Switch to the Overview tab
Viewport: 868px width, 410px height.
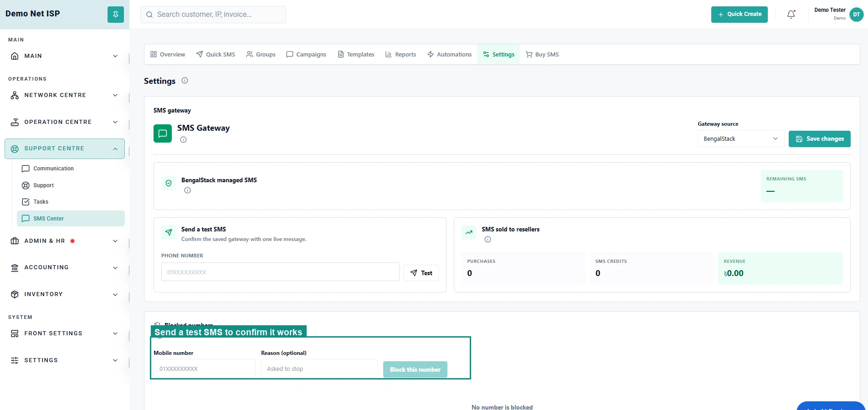(x=168, y=55)
